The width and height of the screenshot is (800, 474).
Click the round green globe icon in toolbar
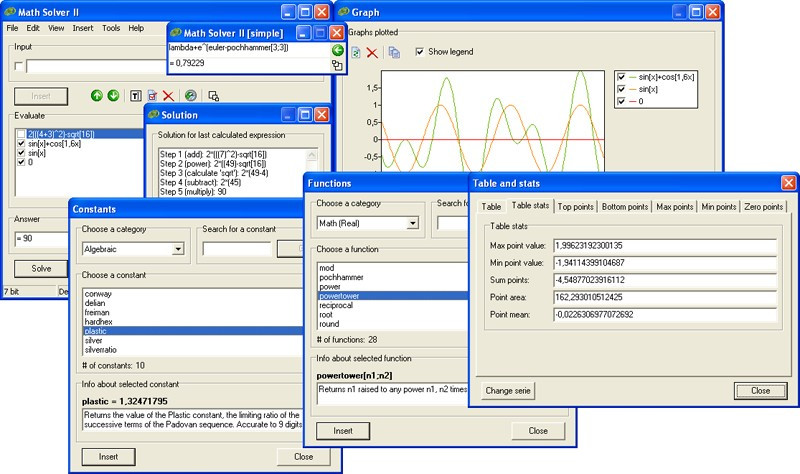click(190, 95)
